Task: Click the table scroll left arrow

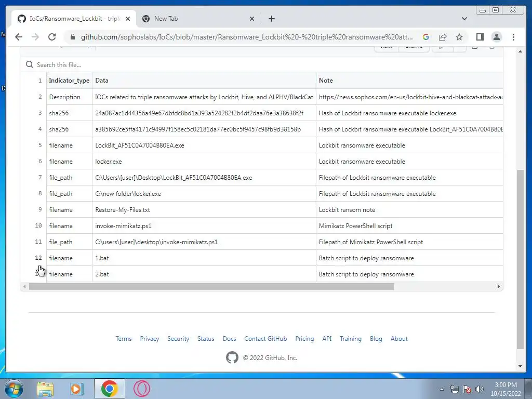Action: point(24,287)
